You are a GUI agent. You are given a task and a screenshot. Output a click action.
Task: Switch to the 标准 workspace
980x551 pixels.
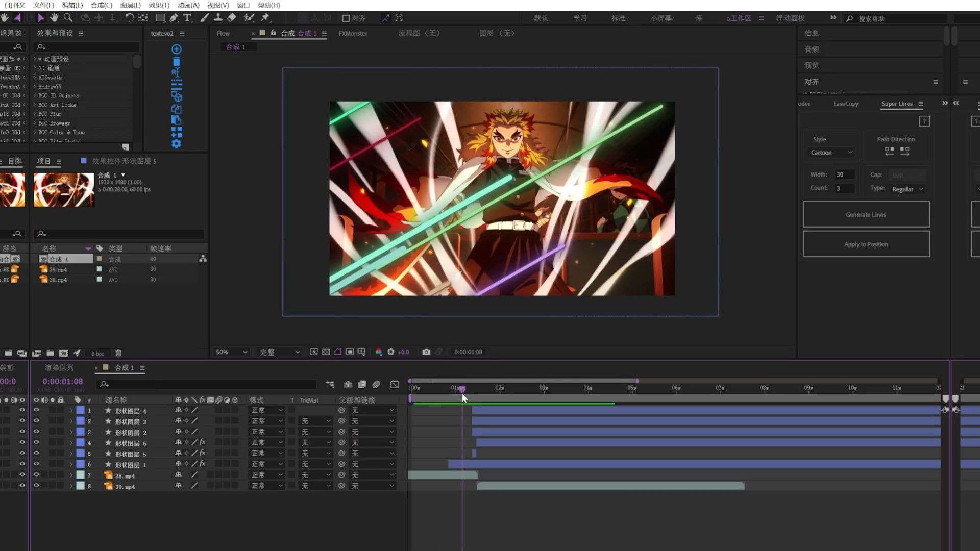pos(618,18)
